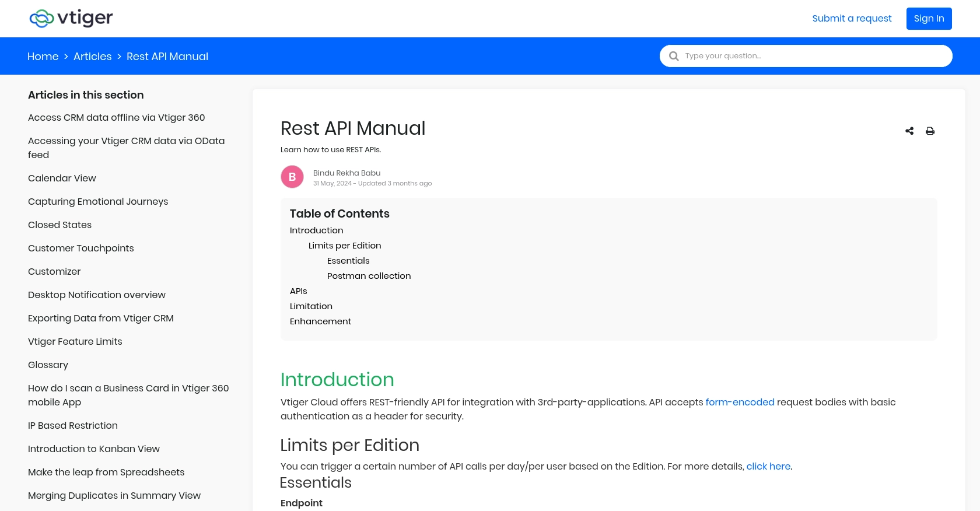Click the Rest API Manual article title
The width and height of the screenshot is (980, 511).
tap(353, 128)
